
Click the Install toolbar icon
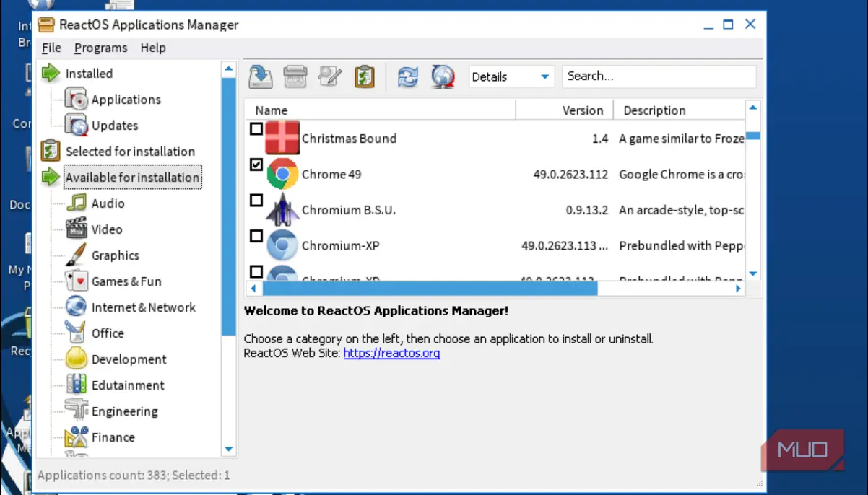(261, 76)
